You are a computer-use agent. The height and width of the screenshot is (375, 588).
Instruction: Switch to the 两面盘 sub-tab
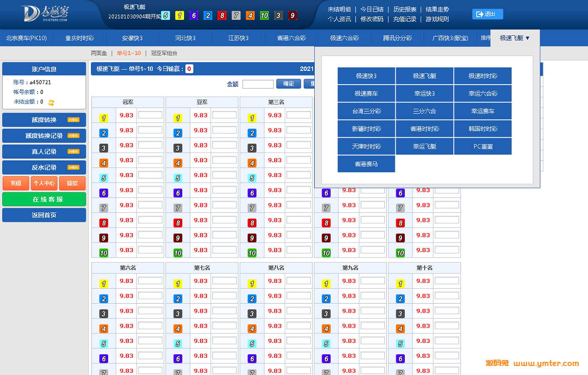pos(99,53)
